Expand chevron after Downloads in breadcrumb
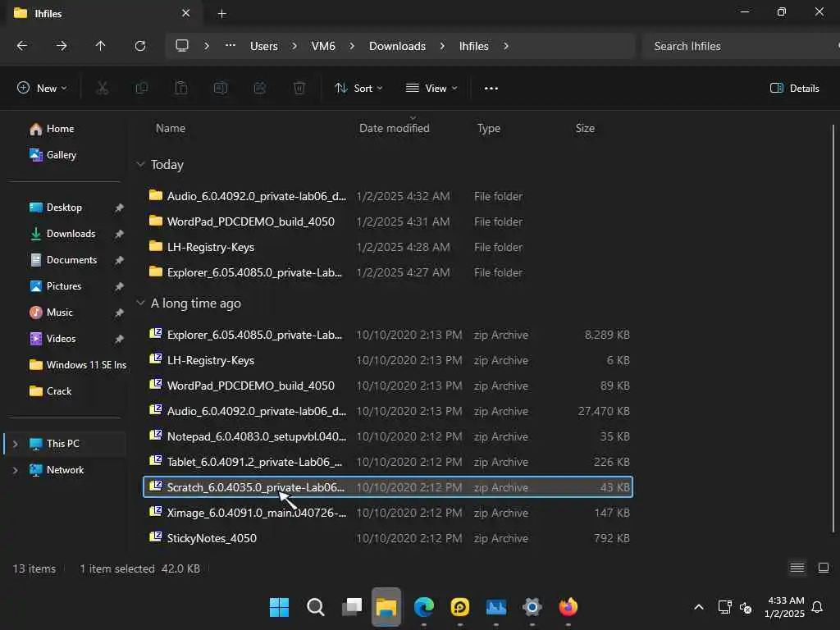This screenshot has height=630, width=840. click(442, 46)
